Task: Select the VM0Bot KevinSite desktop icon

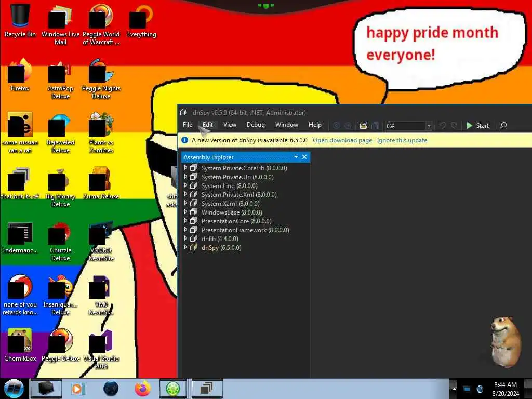Action: (x=101, y=241)
